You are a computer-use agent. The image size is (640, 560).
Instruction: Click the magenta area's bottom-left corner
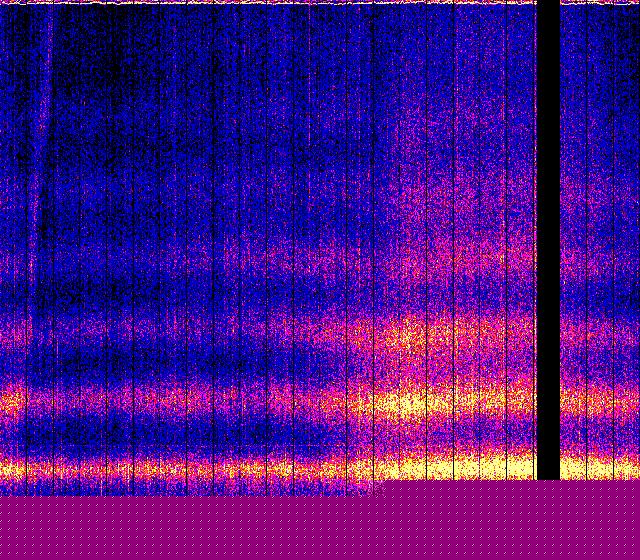pyautogui.click(x=3, y=556)
